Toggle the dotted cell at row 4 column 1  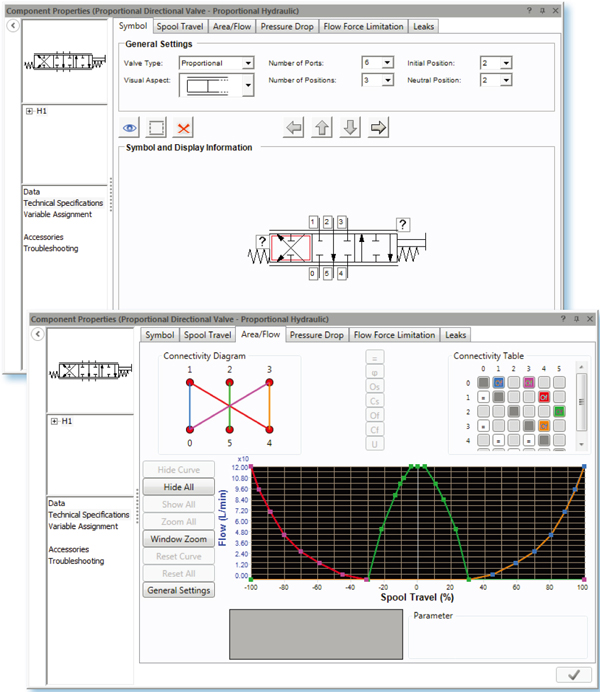(499, 440)
